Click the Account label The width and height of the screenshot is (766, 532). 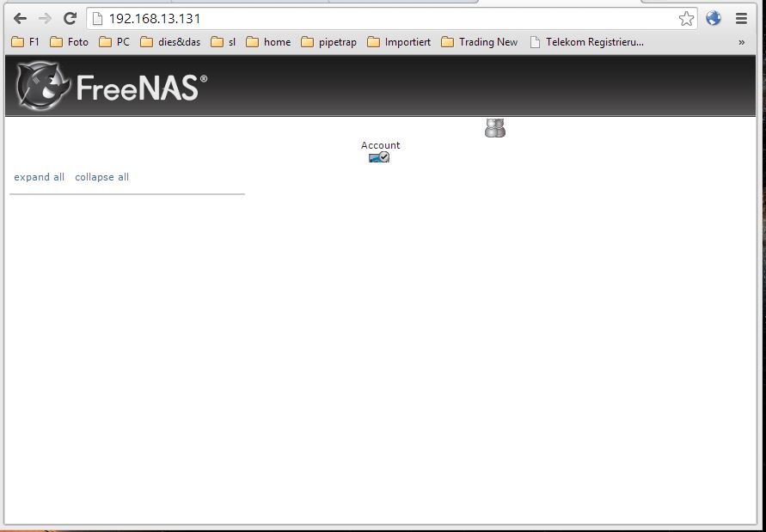(x=381, y=145)
